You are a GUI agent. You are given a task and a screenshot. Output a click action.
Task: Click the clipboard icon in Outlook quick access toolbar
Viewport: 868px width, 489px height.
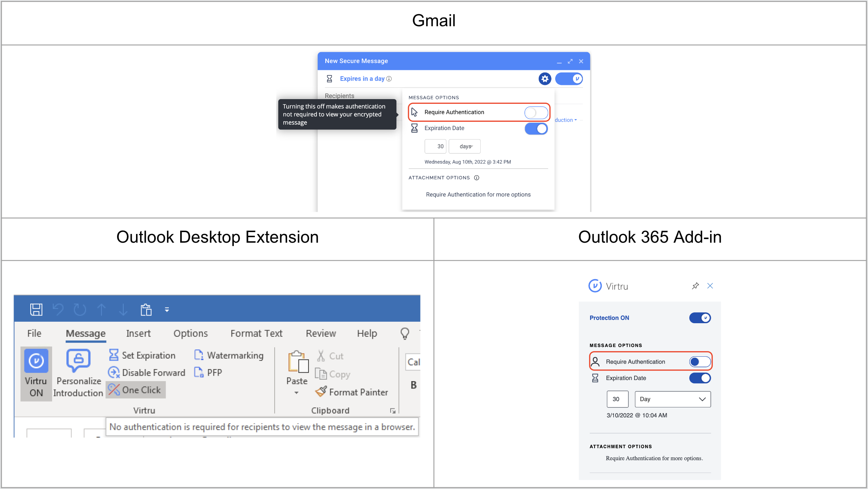(x=146, y=310)
